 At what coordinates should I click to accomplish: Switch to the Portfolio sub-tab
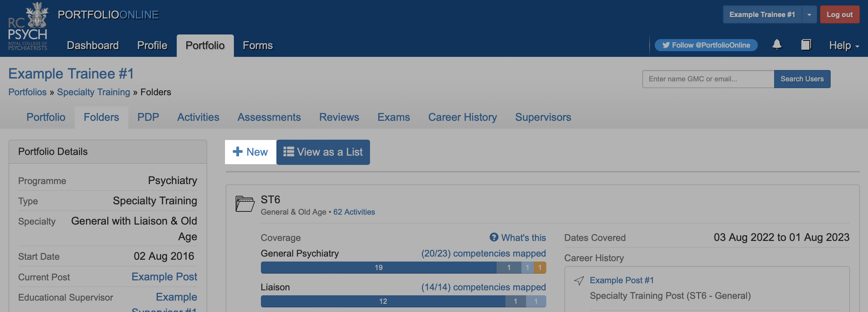tap(46, 117)
